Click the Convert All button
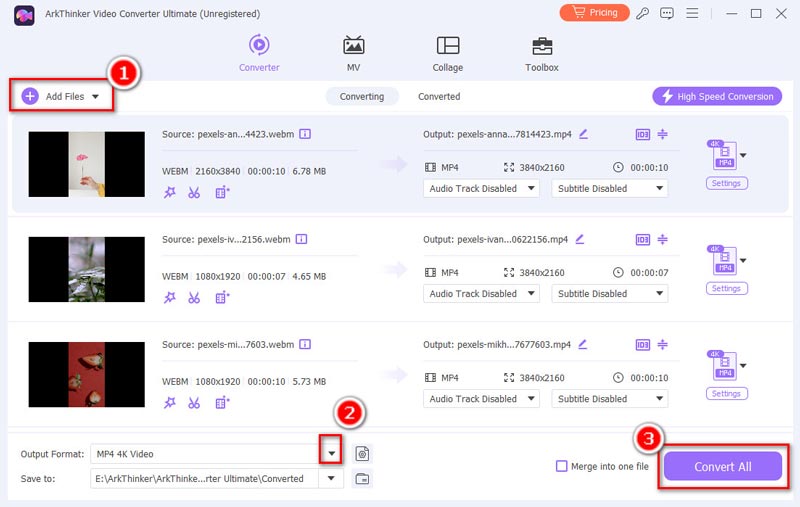Viewport: 800px width, 507px height. [x=722, y=466]
